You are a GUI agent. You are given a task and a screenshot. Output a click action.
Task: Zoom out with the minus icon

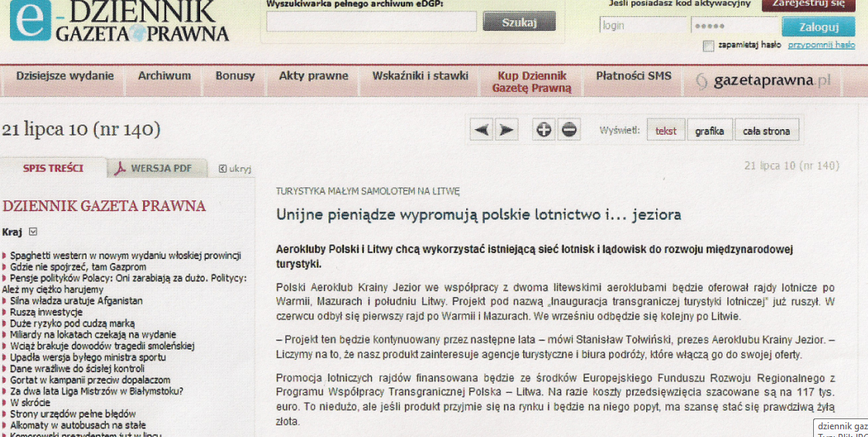click(x=569, y=130)
